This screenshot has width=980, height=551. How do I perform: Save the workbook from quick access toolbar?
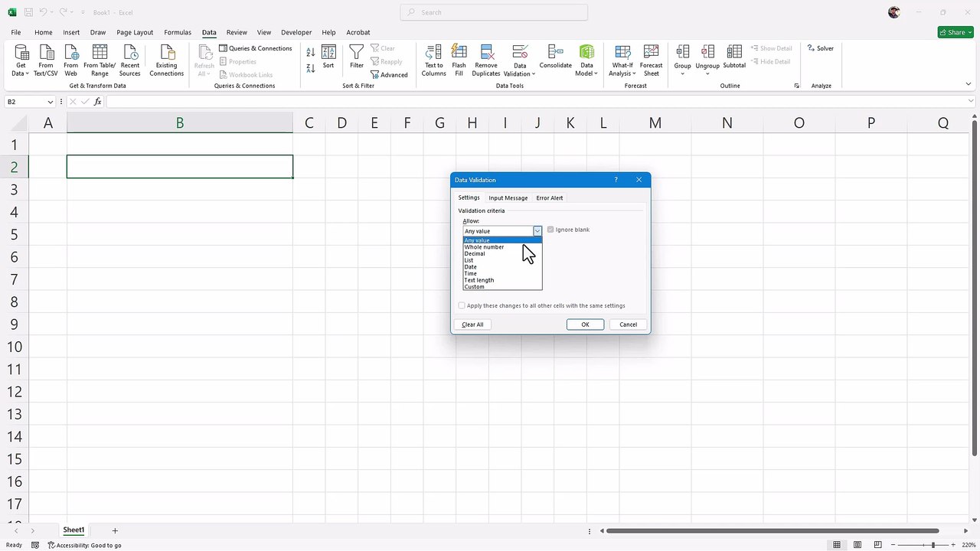(28, 12)
